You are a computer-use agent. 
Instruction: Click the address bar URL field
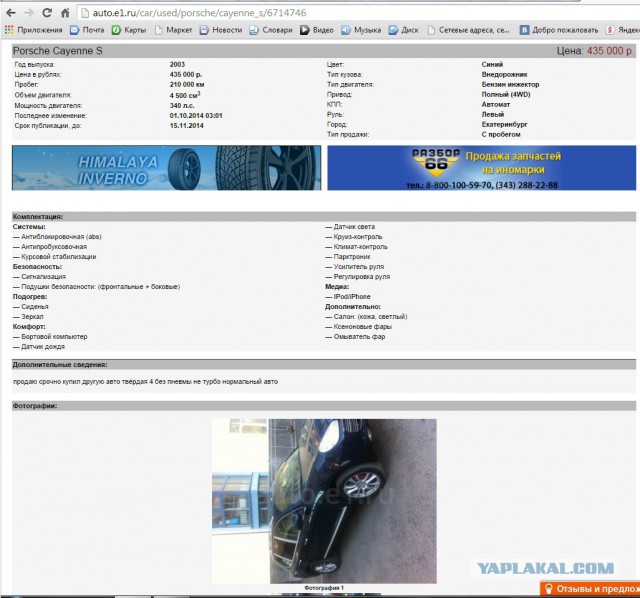[359, 13]
